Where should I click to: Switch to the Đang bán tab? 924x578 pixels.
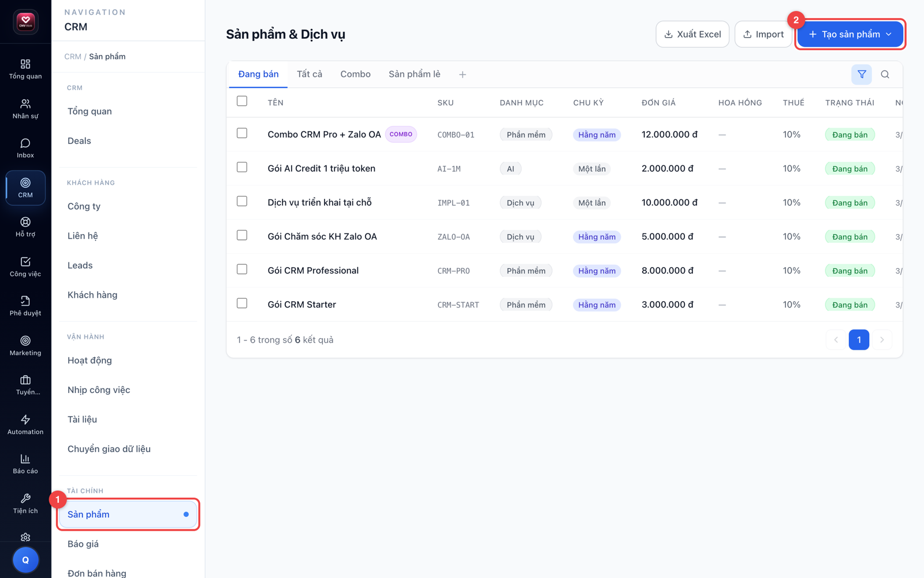[258, 74]
